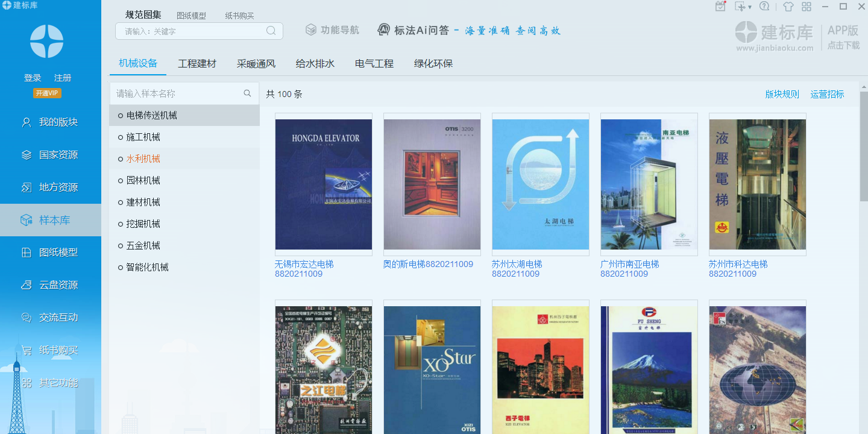This screenshot has width=868, height=434.
Task: Click the 开通VIP button
Action: (48, 93)
